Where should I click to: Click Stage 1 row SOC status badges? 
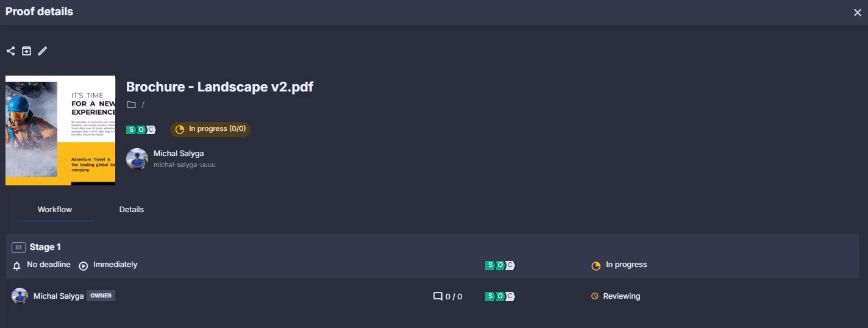point(500,265)
